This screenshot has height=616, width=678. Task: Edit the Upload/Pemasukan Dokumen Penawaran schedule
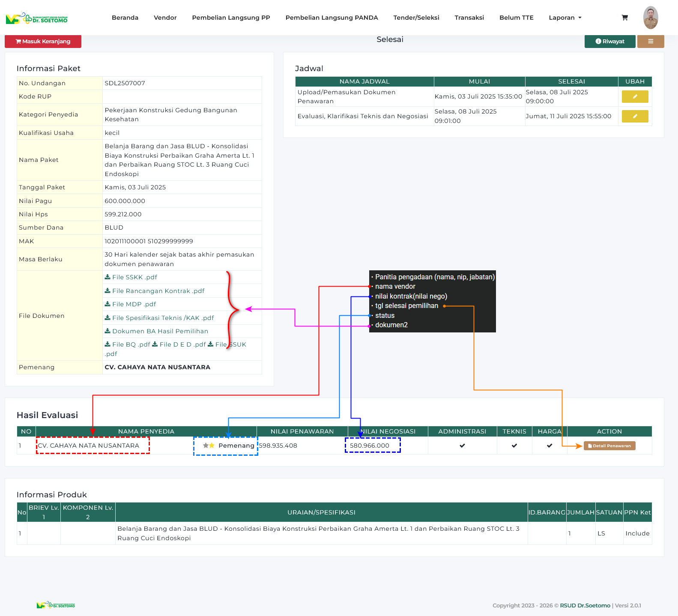coord(634,97)
